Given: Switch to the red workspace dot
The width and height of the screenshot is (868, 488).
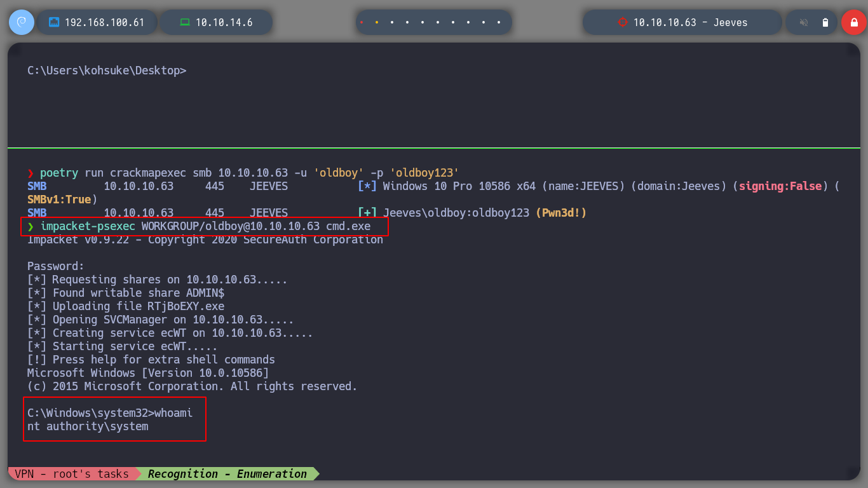Looking at the screenshot, I should pos(362,22).
